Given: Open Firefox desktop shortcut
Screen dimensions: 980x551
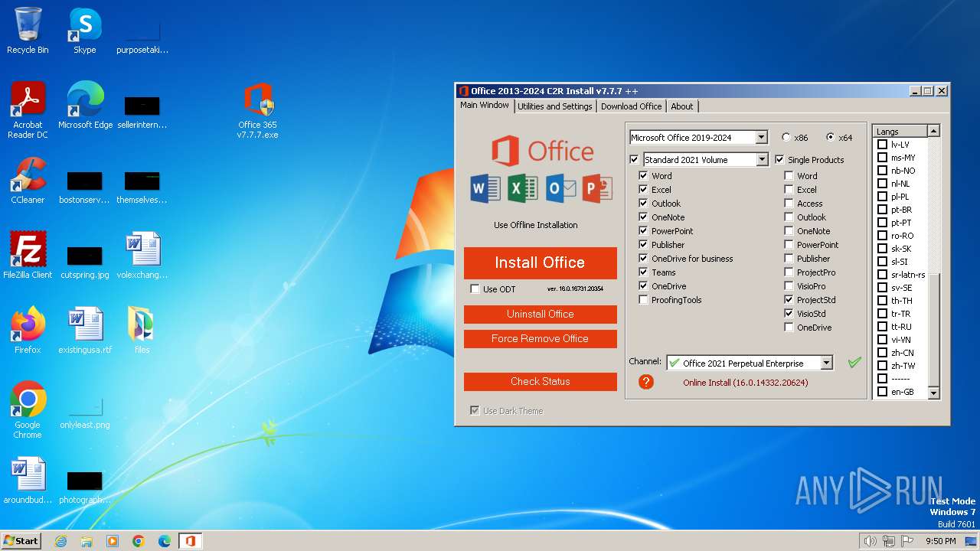Looking at the screenshot, I should pos(28,330).
